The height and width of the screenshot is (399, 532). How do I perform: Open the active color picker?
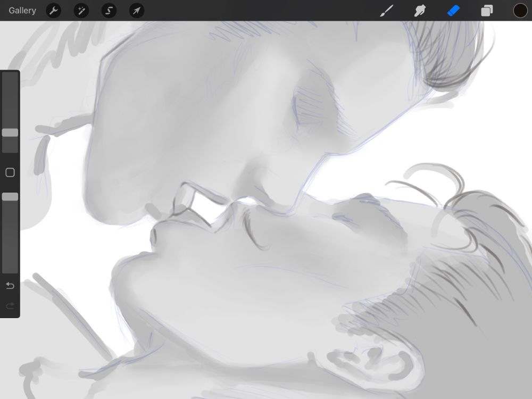click(x=520, y=11)
